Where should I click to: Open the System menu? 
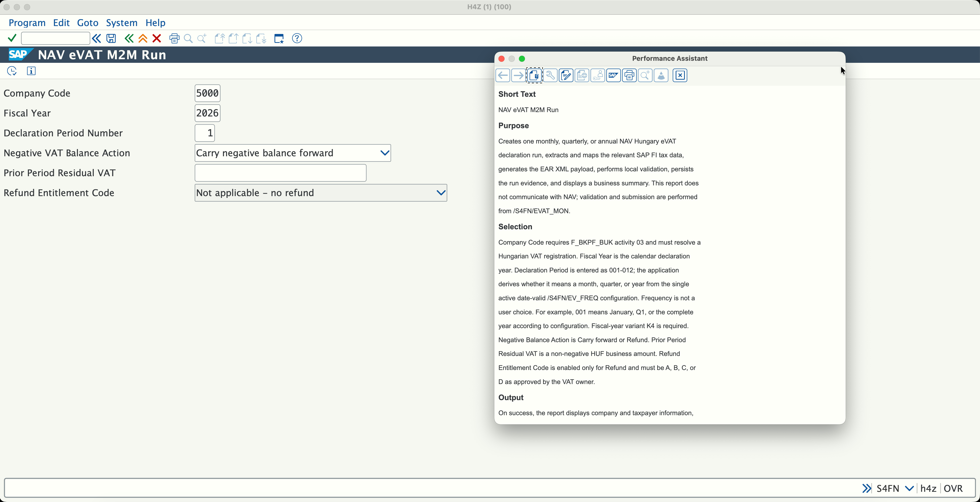point(122,22)
